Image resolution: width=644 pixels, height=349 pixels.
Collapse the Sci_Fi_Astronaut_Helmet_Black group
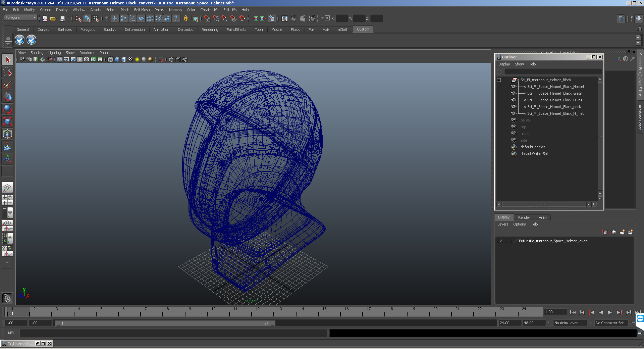(x=499, y=80)
